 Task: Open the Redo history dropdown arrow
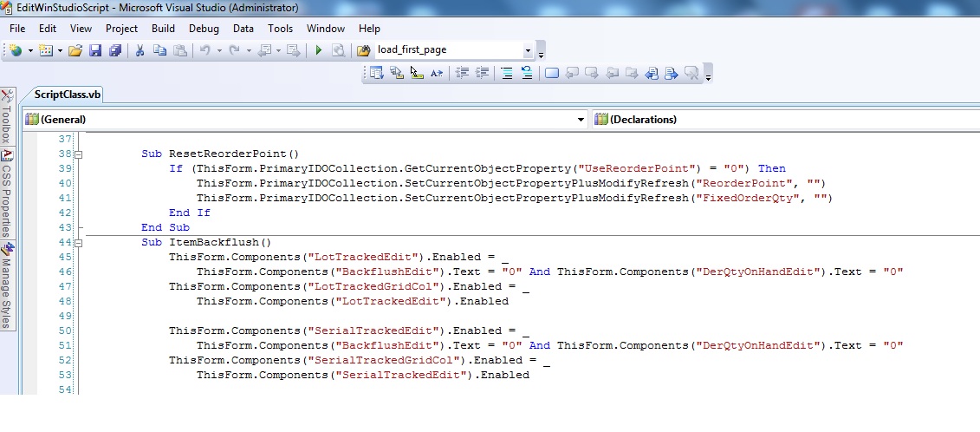(x=249, y=50)
